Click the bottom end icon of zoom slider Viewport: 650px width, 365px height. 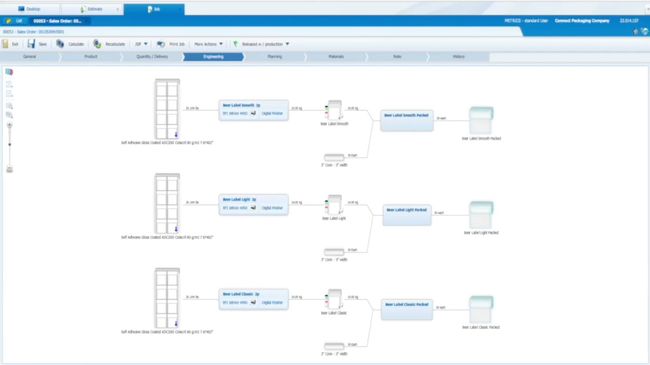[10, 170]
